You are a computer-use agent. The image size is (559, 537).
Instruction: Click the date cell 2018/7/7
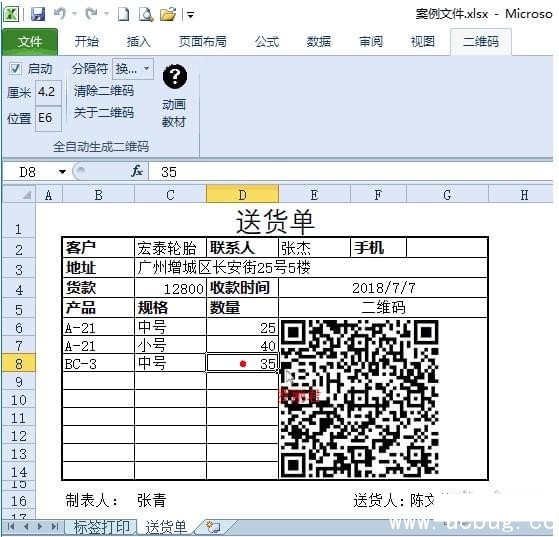tap(383, 288)
